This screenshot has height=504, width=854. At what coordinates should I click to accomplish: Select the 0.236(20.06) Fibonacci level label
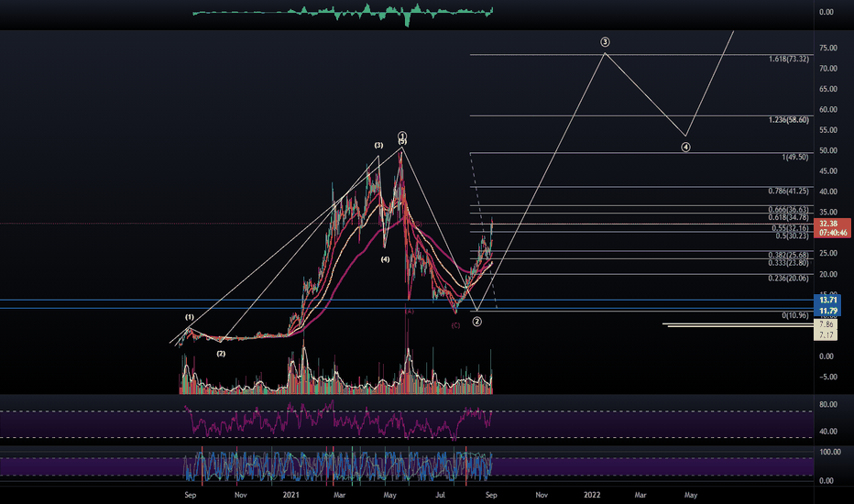point(789,278)
